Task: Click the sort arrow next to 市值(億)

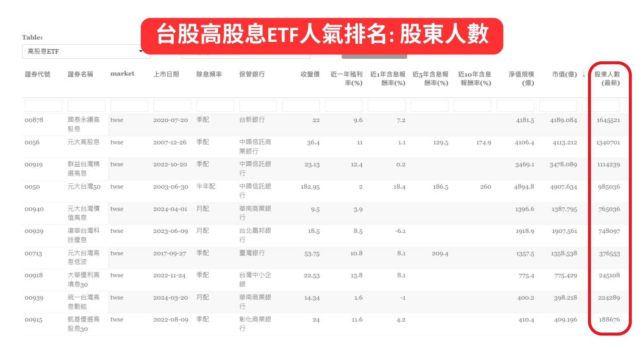Action: coord(584,74)
